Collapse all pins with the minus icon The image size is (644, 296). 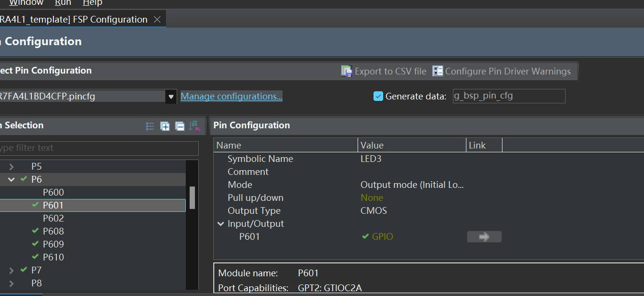(x=180, y=126)
